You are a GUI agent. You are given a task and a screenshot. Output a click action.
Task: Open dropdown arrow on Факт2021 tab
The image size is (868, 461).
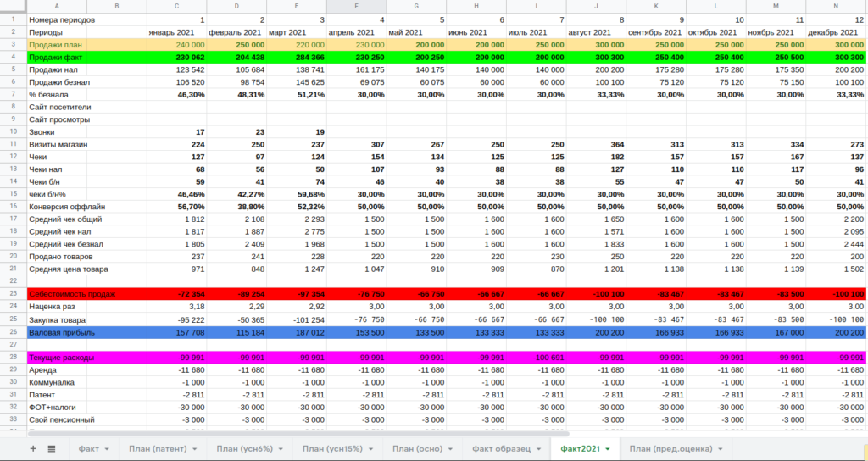pyautogui.click(x=608, y=449)
